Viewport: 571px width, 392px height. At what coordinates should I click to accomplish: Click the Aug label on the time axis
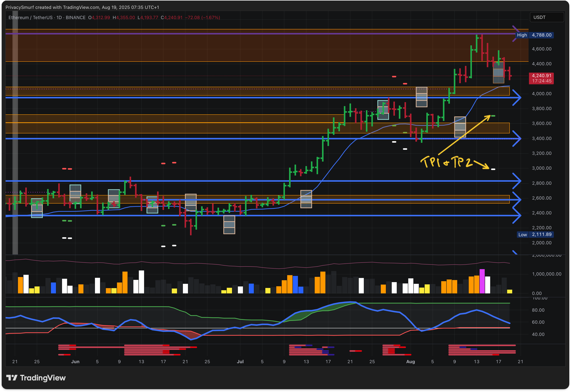click(410, 362)
